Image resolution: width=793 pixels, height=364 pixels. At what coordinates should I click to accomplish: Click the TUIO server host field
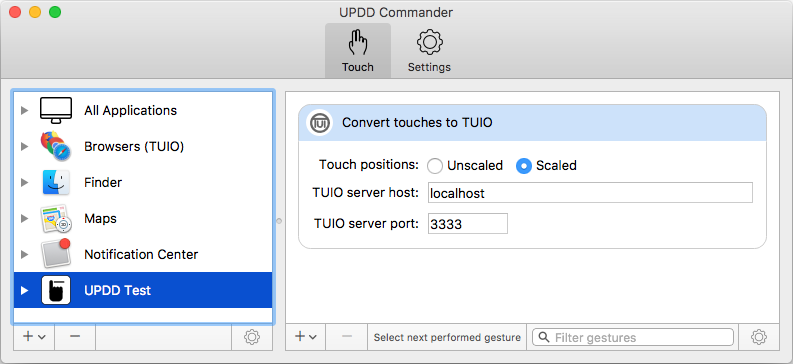click(x=590, y=193)
